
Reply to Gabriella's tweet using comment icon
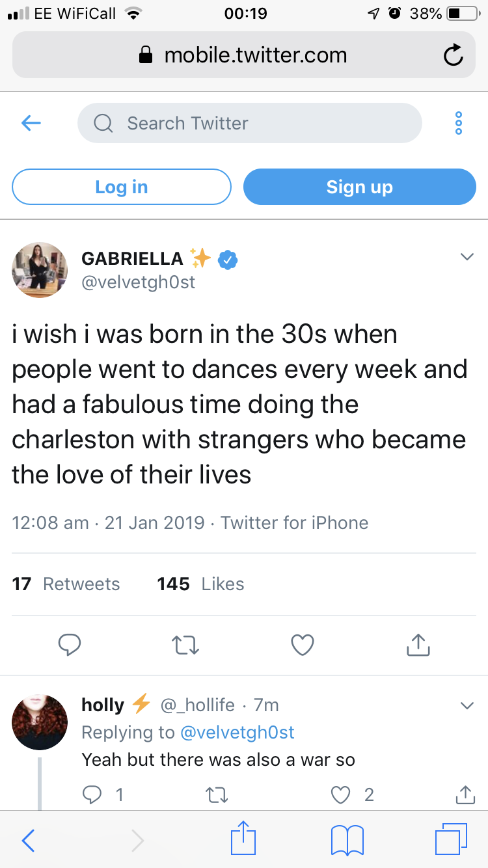tap(70, 644)
